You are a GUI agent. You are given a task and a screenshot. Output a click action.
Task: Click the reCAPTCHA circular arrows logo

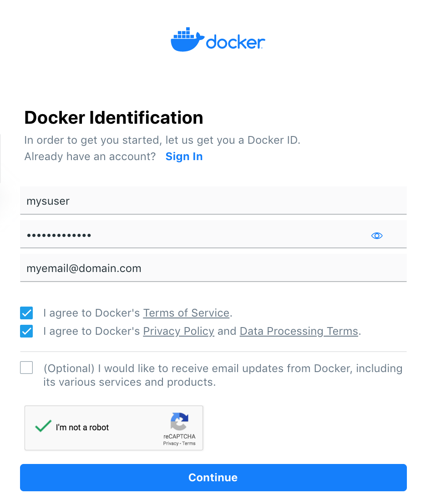179,421
